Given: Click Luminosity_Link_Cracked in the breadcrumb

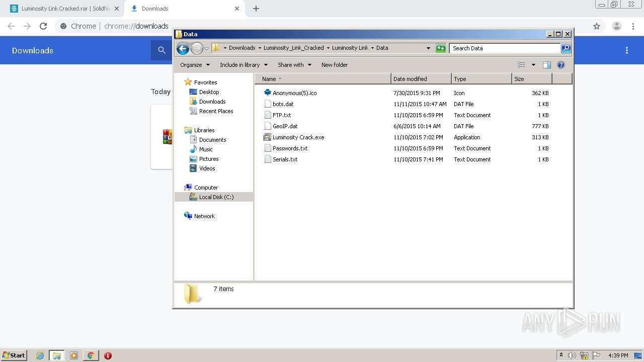Looking at the screenshot, I should point(294,48).
